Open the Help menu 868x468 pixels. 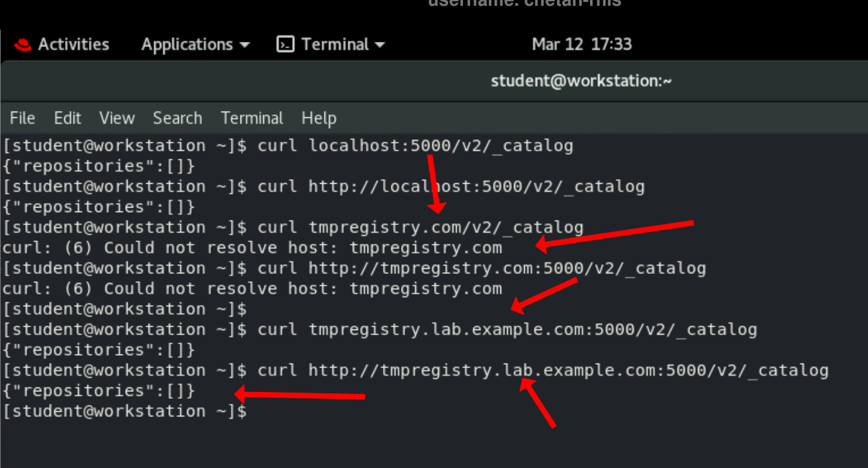[x=319, y=118]
